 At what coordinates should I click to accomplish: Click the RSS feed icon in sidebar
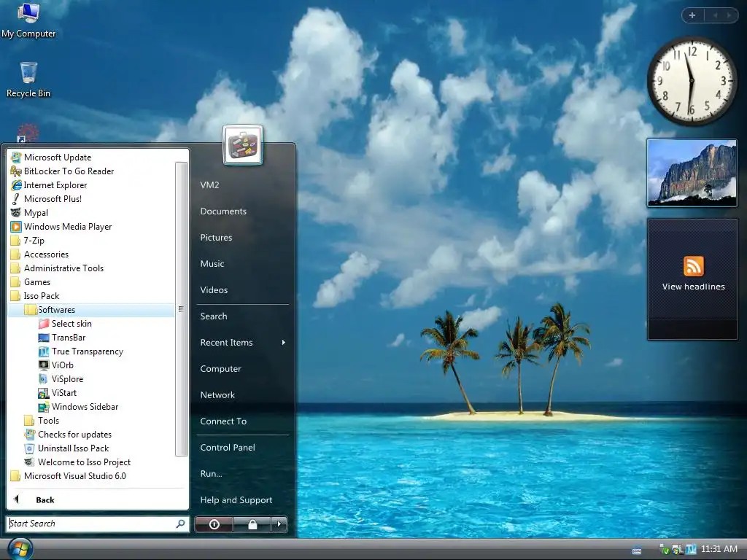pyautogui.click(x=693, y=265)
